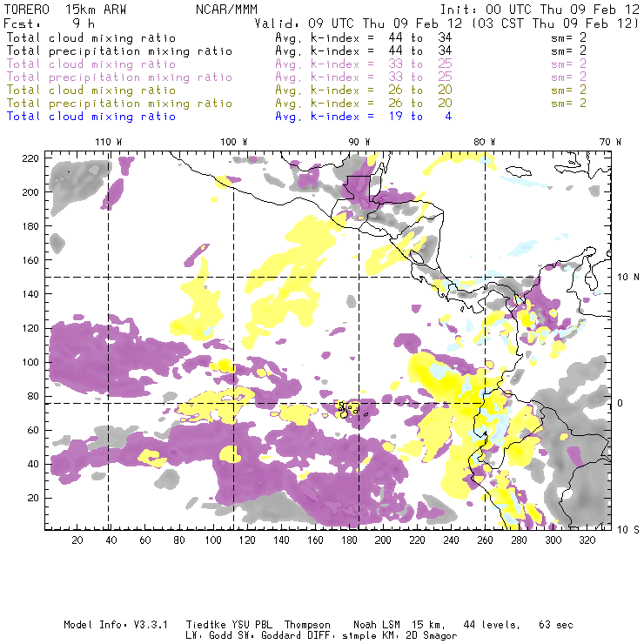Screen dimensions: 644x644
Task: Click the "TORERO 15km ARW" title text
Action: [x=65, y=10]
